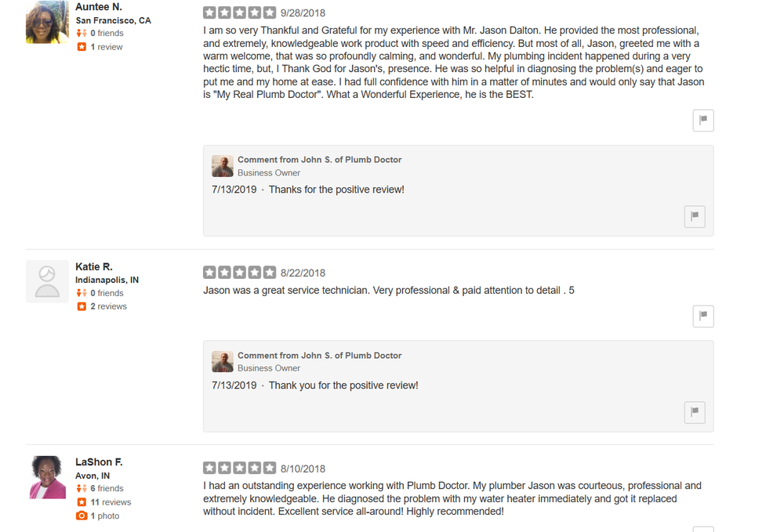Open LaShon F.'s profile name link

pyautogui.click(x=99, y=462)
